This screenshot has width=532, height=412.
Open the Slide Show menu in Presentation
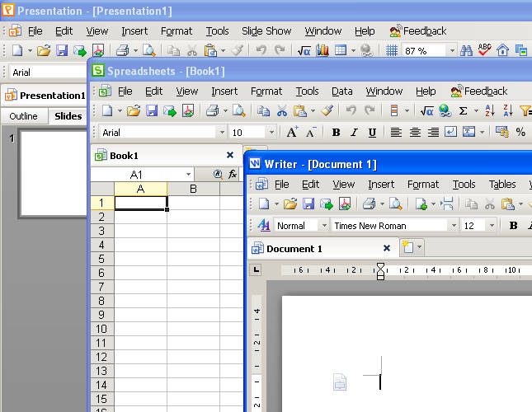click(x=266, y=30)
